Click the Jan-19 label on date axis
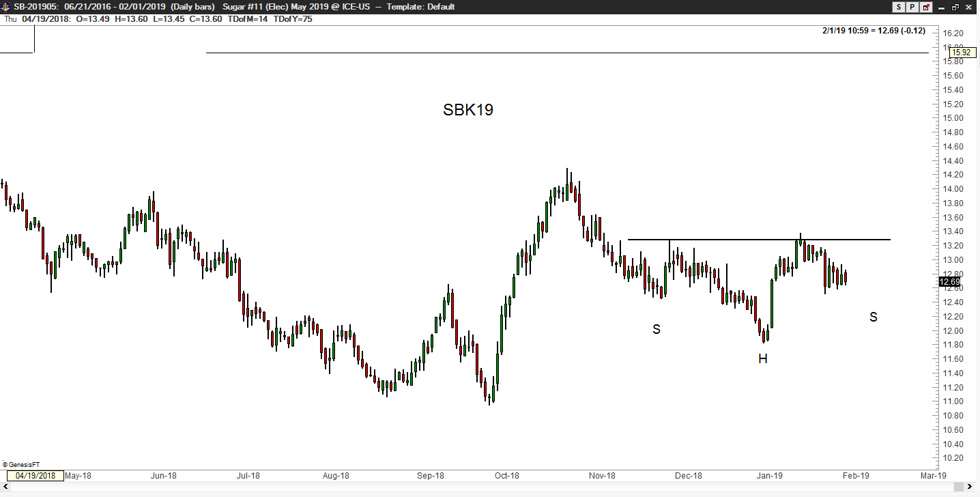Screen dimensions: 980x497 769,475
